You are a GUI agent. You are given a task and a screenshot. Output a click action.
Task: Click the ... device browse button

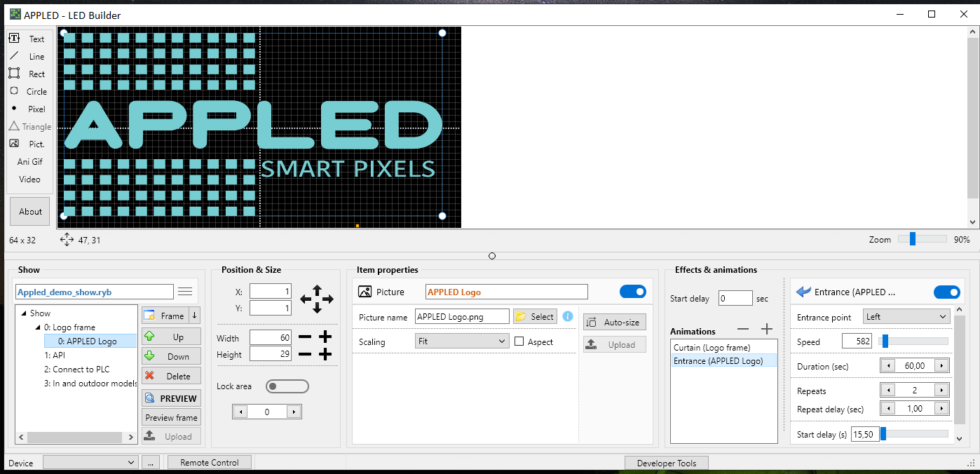(150, 462)
